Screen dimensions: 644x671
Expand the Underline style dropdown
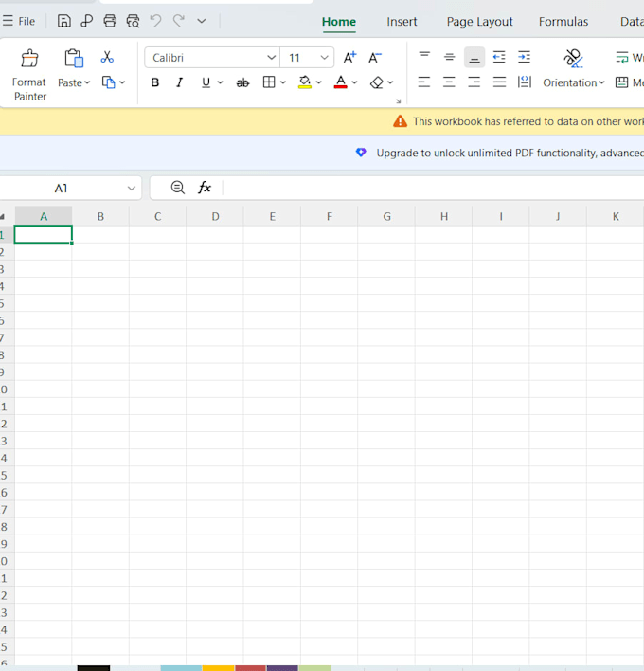click(x=221, y=82)
